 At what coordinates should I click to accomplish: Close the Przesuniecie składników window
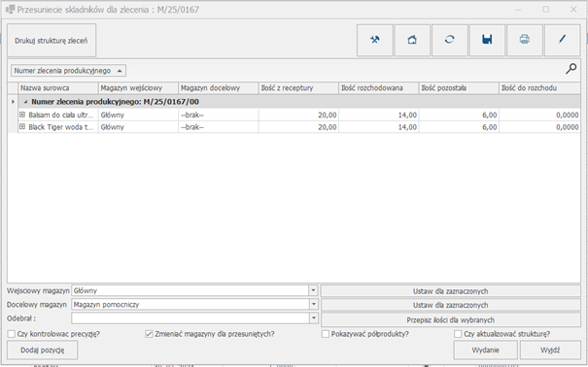pyautogui.click(x=573, y=10)
